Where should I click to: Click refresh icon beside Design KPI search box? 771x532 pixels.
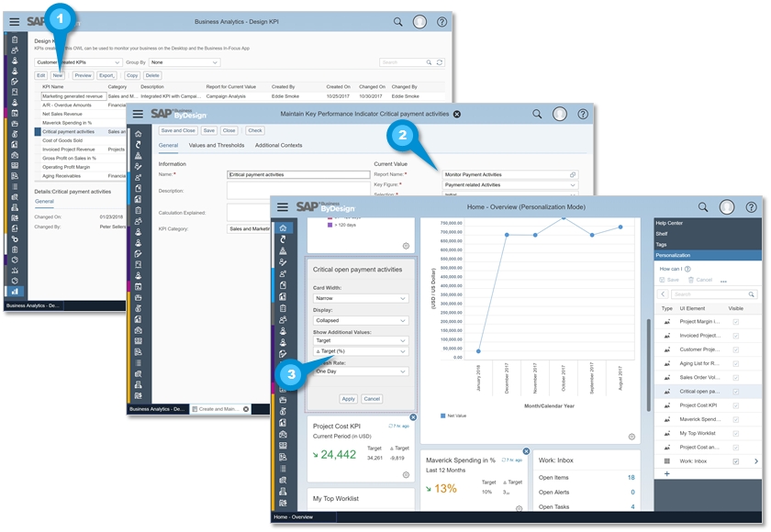(x=440, y=62)
